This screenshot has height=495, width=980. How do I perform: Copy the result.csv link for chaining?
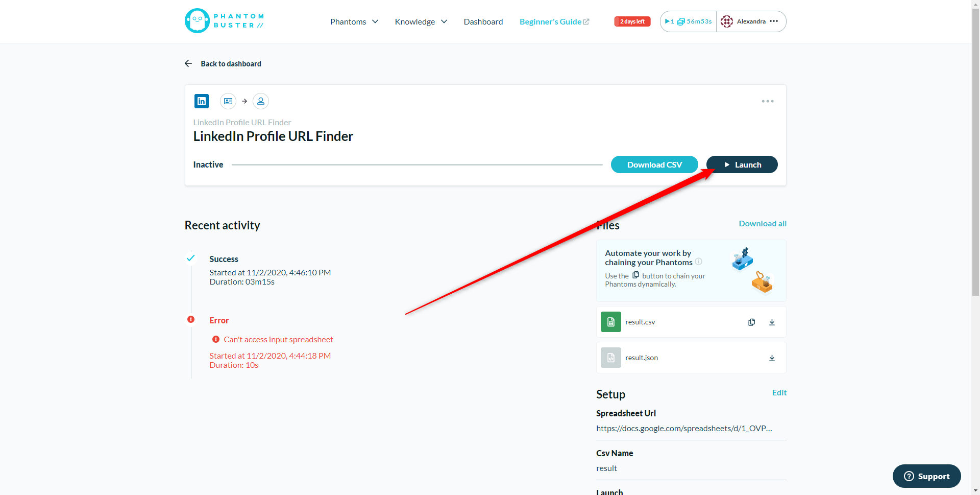click(751, 322)
